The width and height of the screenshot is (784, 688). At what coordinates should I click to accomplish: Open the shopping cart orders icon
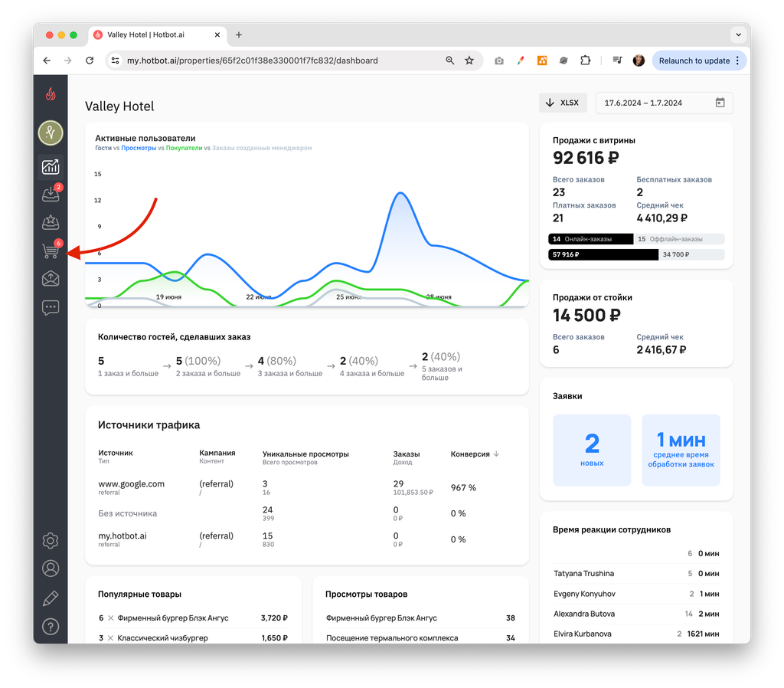tap(51, 251)
